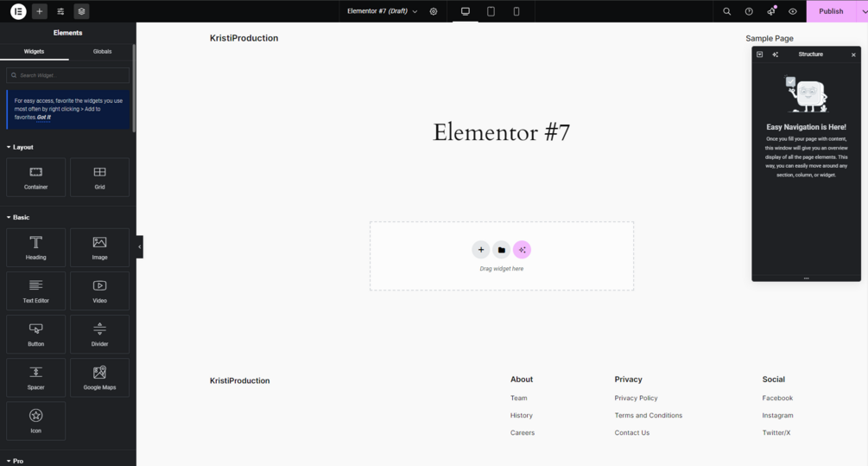Expand the Pro section

(x=15, y=461)
